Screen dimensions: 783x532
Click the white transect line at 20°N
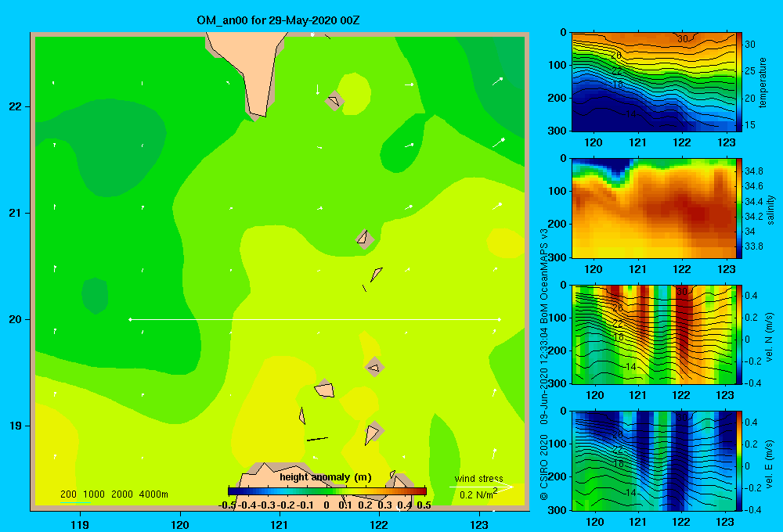(315, 319)
